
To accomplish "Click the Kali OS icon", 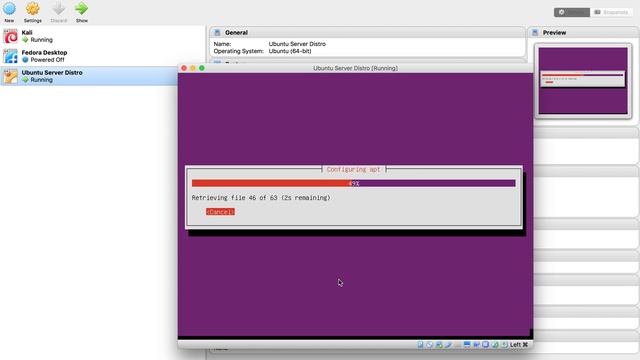I will pos(10,36).
